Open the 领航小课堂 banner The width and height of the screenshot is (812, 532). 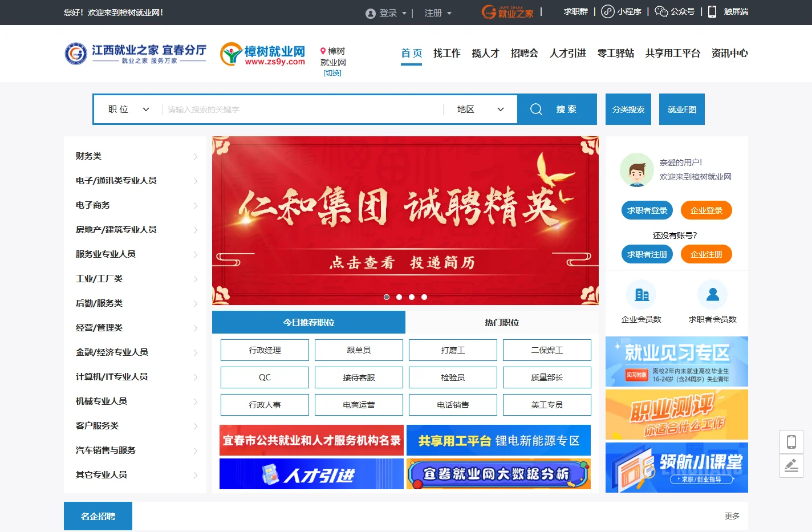click(x=677, y=468)
